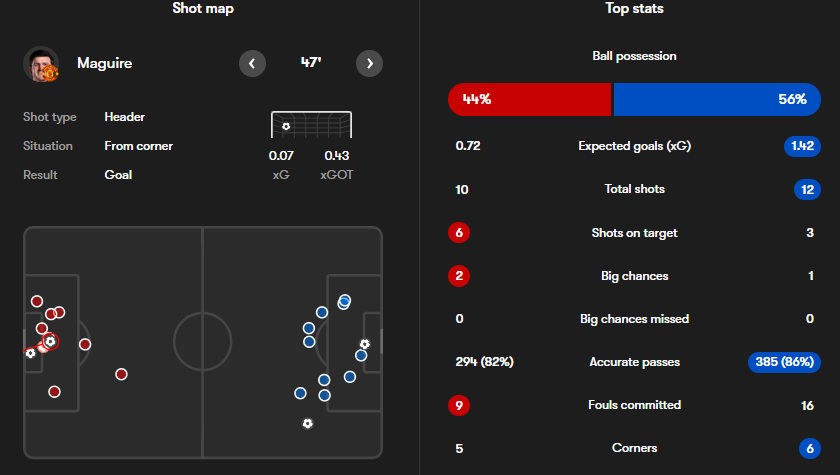The image size is (840, 475).
Task: Click the red 44% possession bar segment
Action: tap(529, 100)
